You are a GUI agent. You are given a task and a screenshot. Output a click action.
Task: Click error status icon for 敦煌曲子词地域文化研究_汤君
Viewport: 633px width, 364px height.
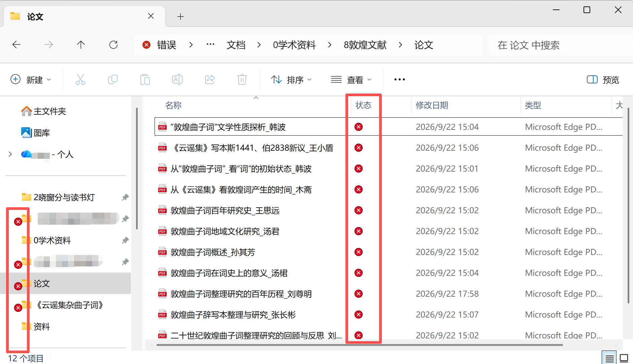coord(359,231)
